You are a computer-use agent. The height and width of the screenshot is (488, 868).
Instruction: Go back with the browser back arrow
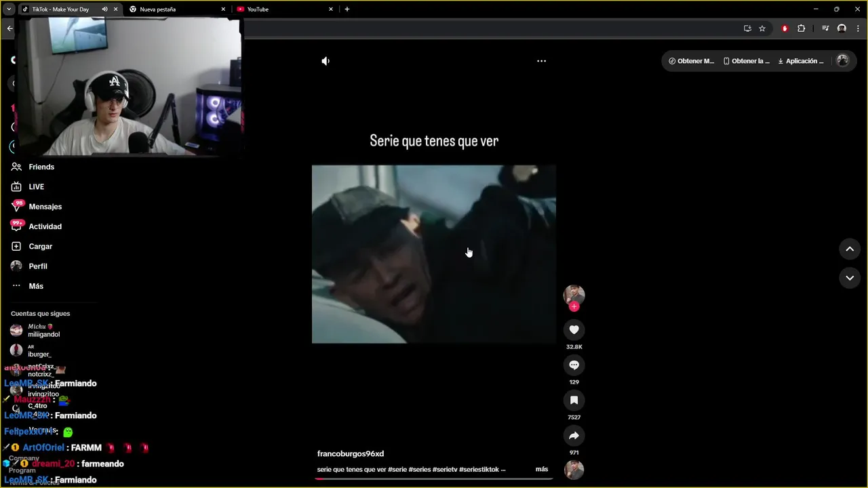point(9,28)
